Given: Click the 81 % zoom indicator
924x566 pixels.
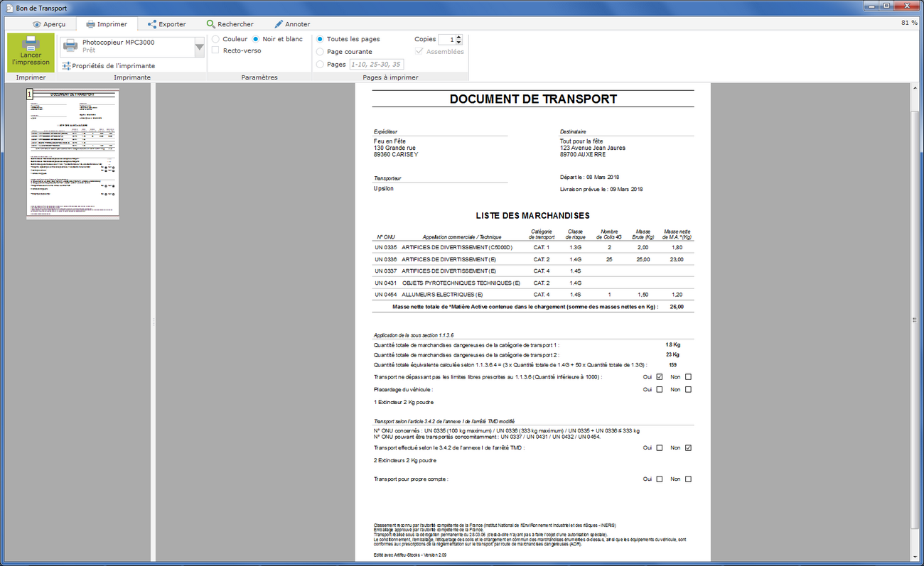Looking at the screenshot, I should 909,23.
